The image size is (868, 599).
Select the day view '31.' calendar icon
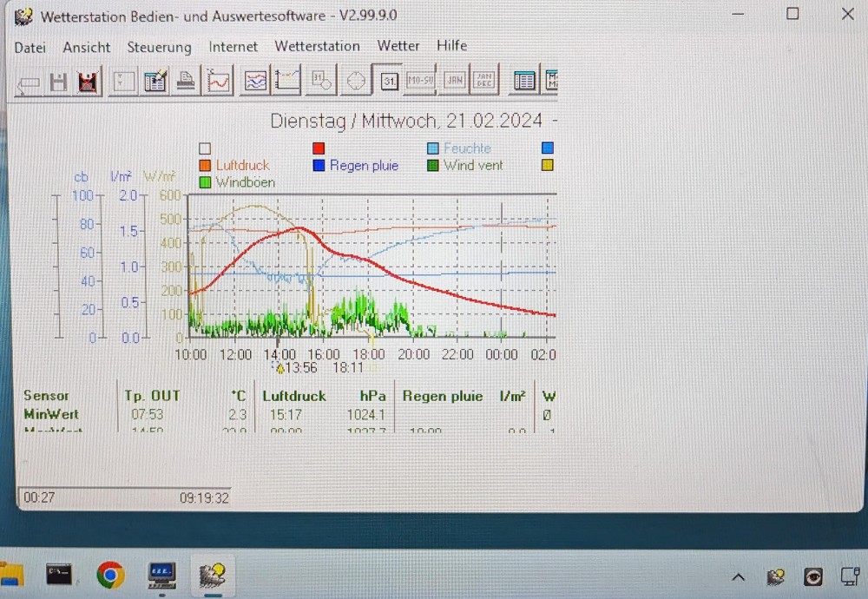(x=389, y=81)
